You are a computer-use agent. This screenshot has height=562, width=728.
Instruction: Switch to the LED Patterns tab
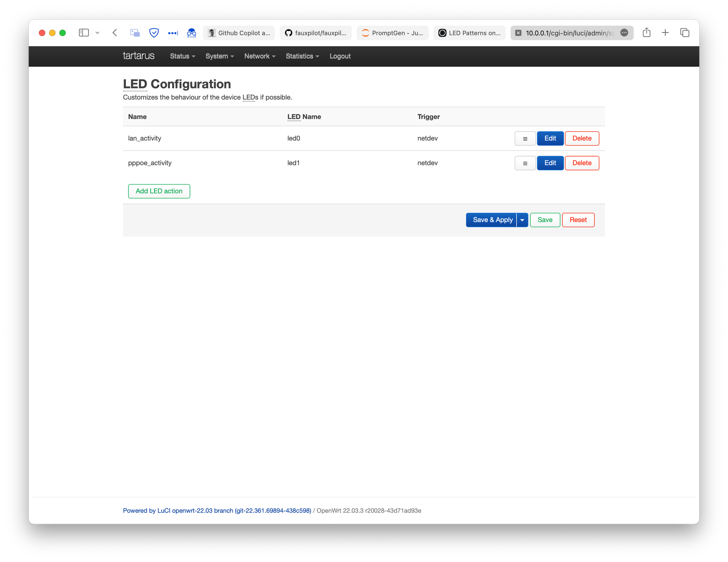tap(469, 33)
